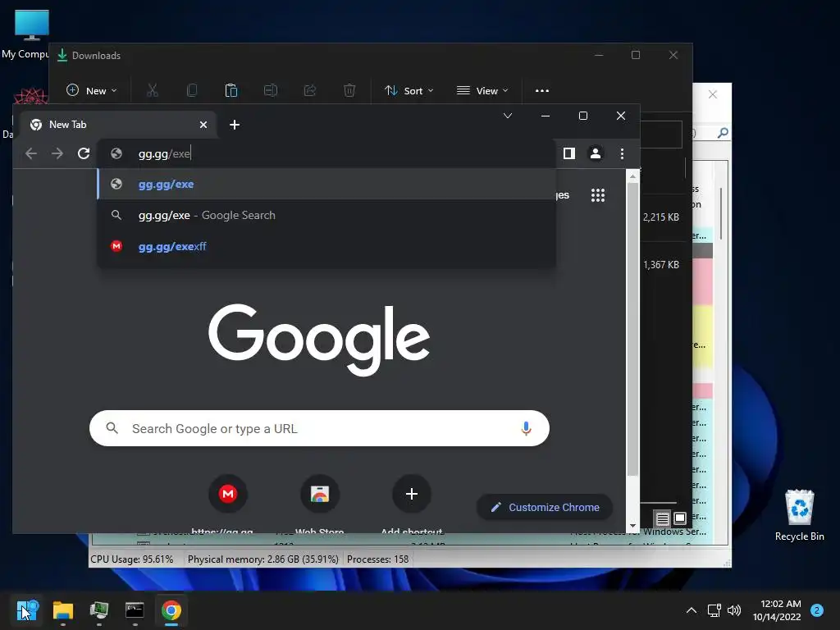Open network tray icon

pyautogui.click(x=714, y=610)
